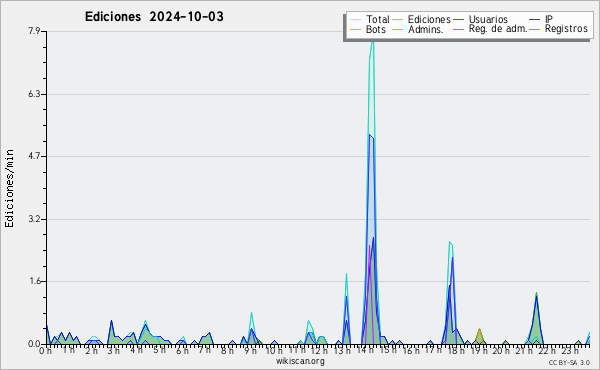Click the 18 h tick label
This screenshot has height=370, width=600.
pyautogui.click(x=454, y=350)
